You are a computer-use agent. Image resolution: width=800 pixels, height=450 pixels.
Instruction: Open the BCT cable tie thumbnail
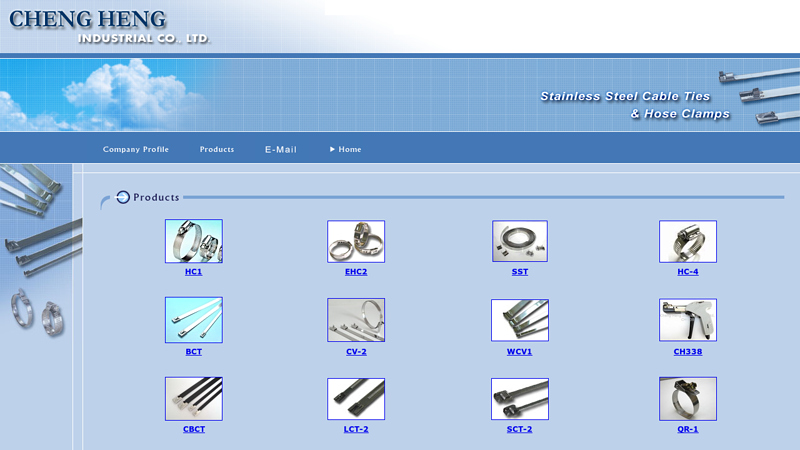[194, 320]
